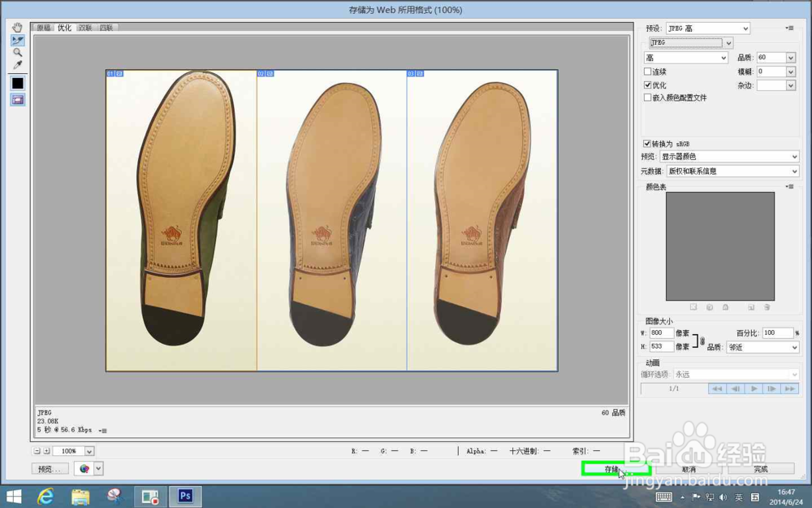
Task: Open the 颜色表 panel flyout menu
Action: point(789,187)
